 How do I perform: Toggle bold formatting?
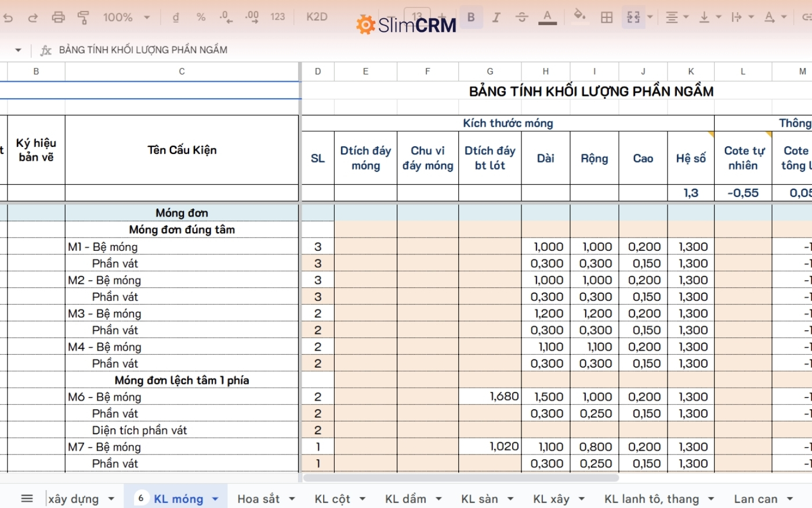(x=471, y=17)
